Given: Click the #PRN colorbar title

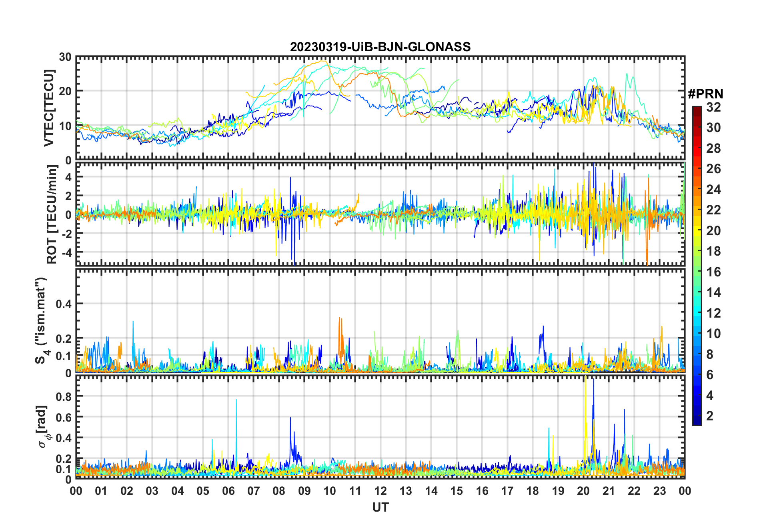Looking at the screenshot, I should [705, 94].
